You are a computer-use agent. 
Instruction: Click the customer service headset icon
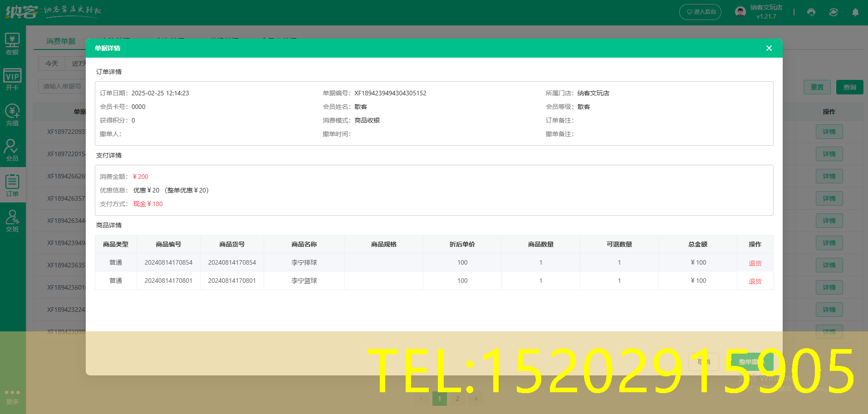[x=811, y=12]
